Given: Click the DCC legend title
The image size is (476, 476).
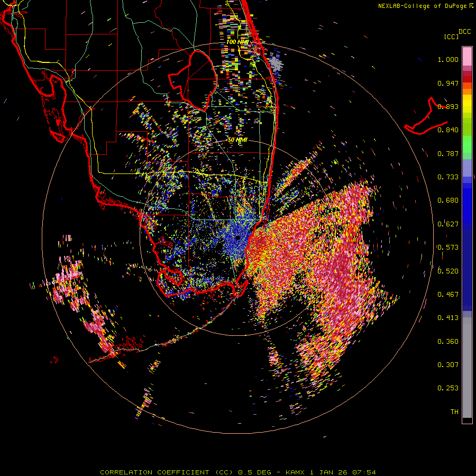Looking at the screenshot, I should tap(464, 32).
